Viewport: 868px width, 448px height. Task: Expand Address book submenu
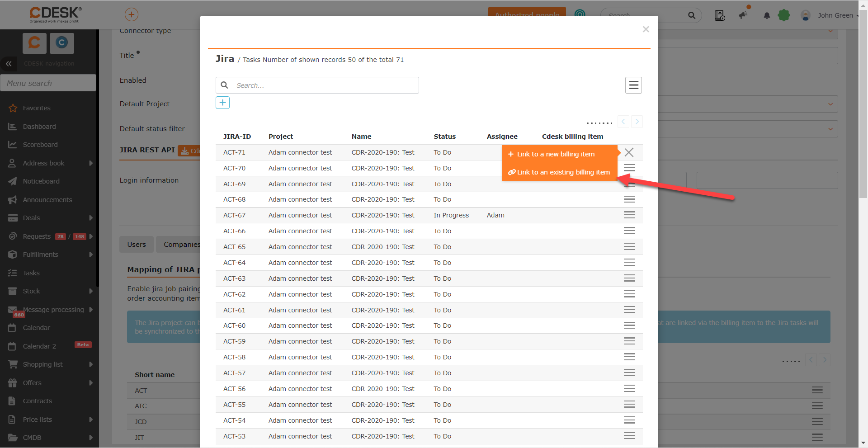click(x=91, y=163)
